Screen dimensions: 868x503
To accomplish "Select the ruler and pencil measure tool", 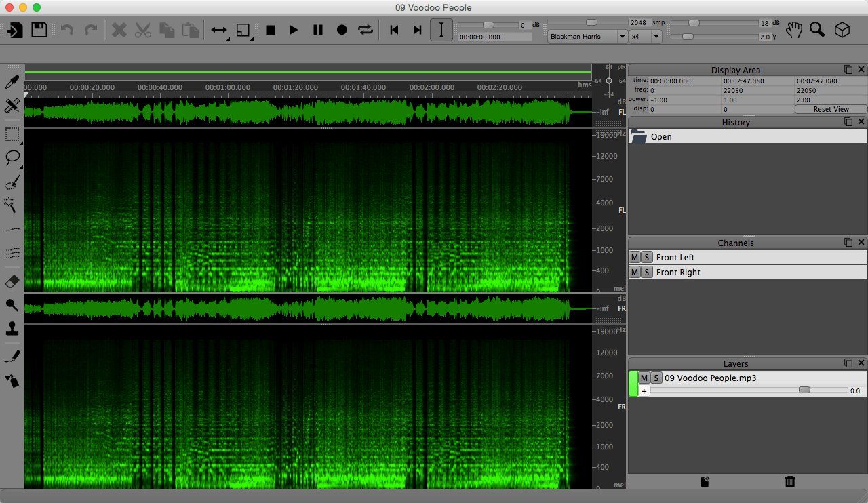I will [12, 106].
